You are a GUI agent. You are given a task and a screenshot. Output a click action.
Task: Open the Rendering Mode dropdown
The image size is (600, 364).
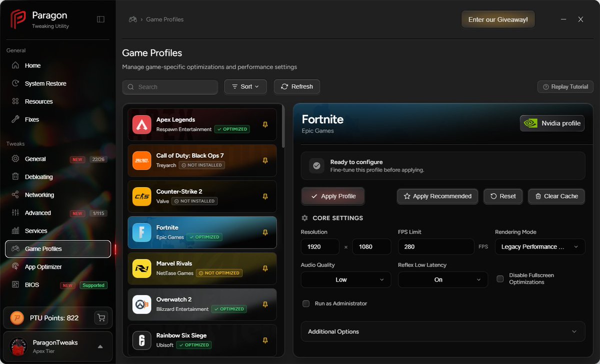540,247
